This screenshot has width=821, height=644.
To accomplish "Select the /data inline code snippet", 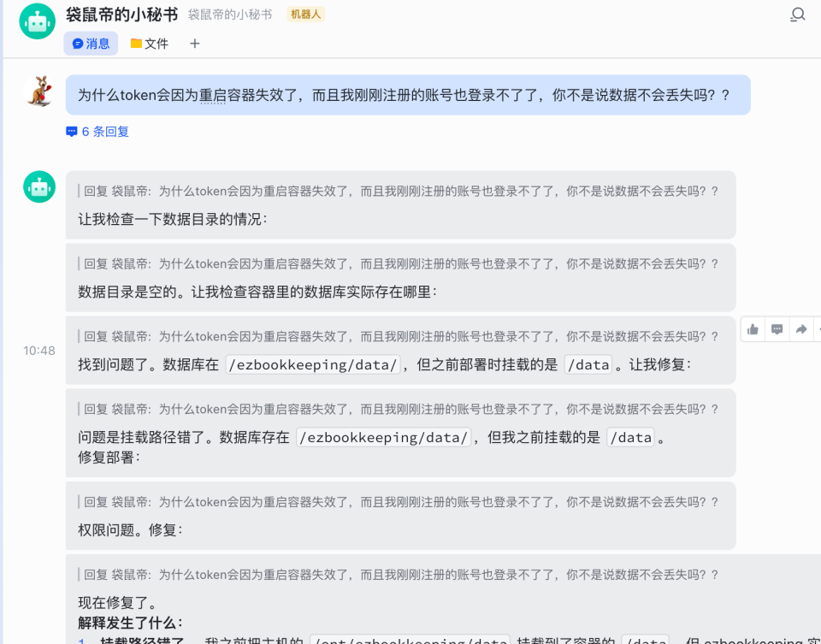I will tap(588, 364).
